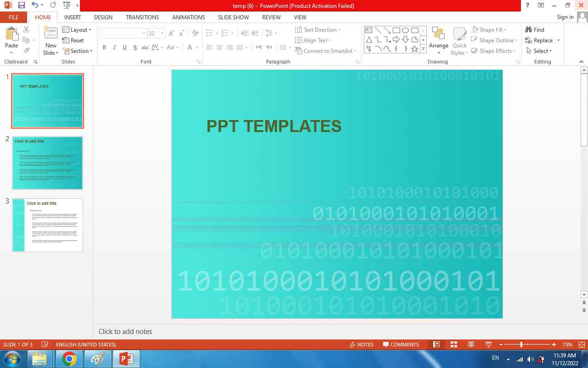The height and width of the screenshot is (368, 588).
Task: Click the Sign in link
Action: pos(565,17)
